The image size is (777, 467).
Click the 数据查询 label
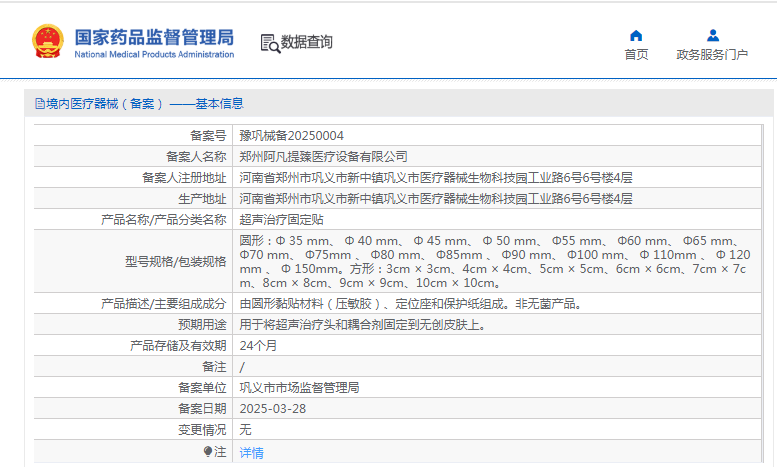[307, 42]
